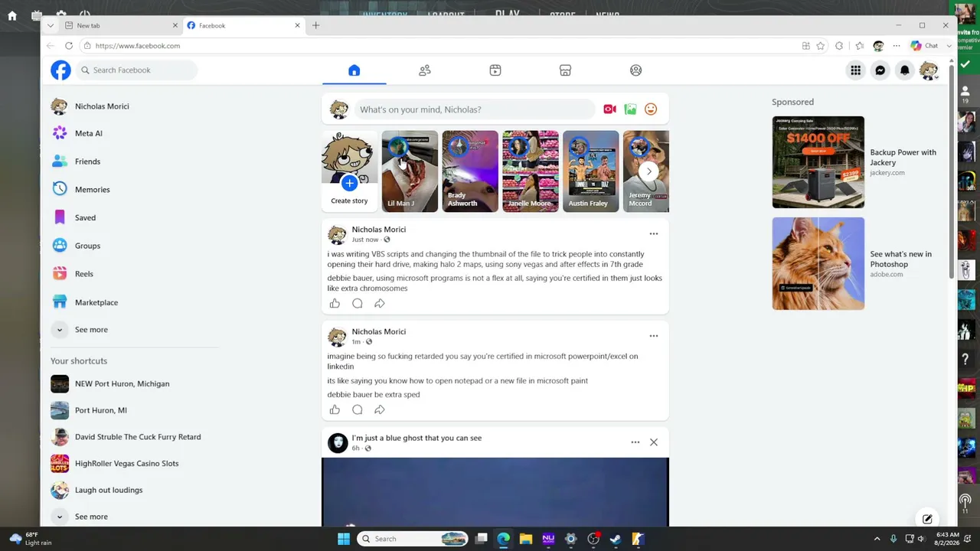This screenshot has height=551, width=980.
Task: Show the next stories with the arrow
Action: 648,171
